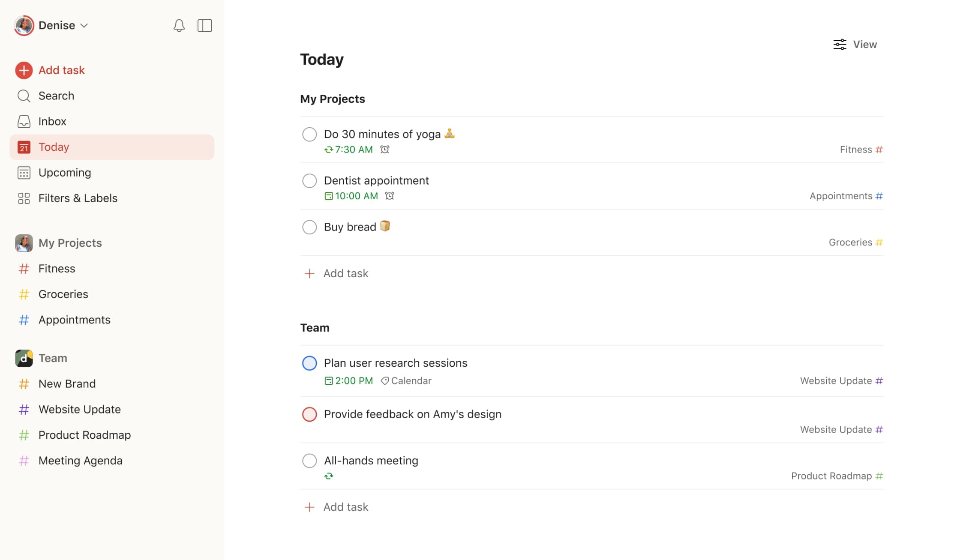Expand the sidebar panel toggle

point(205,25)
